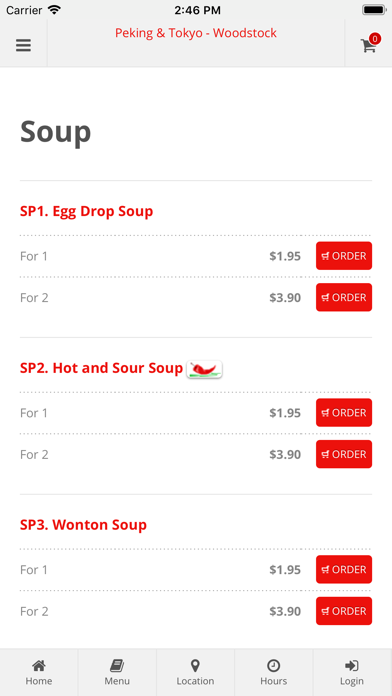Order Egg Drop Soup For 2
Image resolution: width=392 pixels, height=696 pixels.
pyautogui.click(x=344, y=297)
